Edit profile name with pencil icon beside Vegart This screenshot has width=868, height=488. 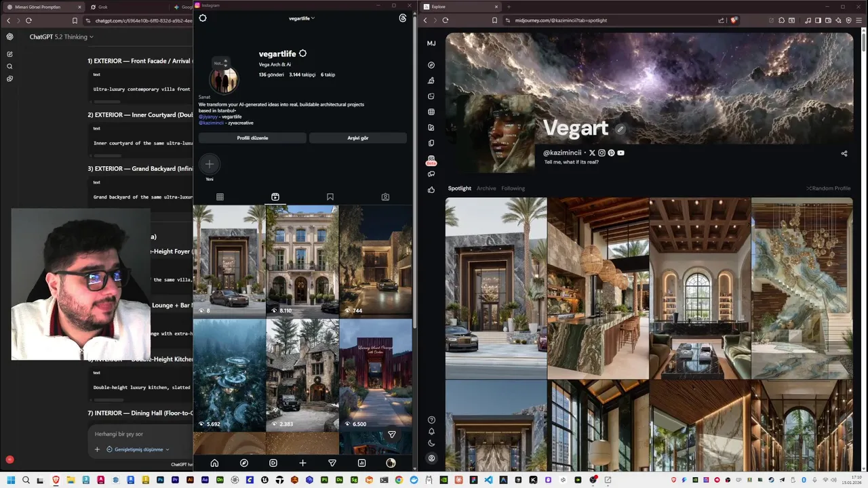pyautogui.click(x=620, y=129)
